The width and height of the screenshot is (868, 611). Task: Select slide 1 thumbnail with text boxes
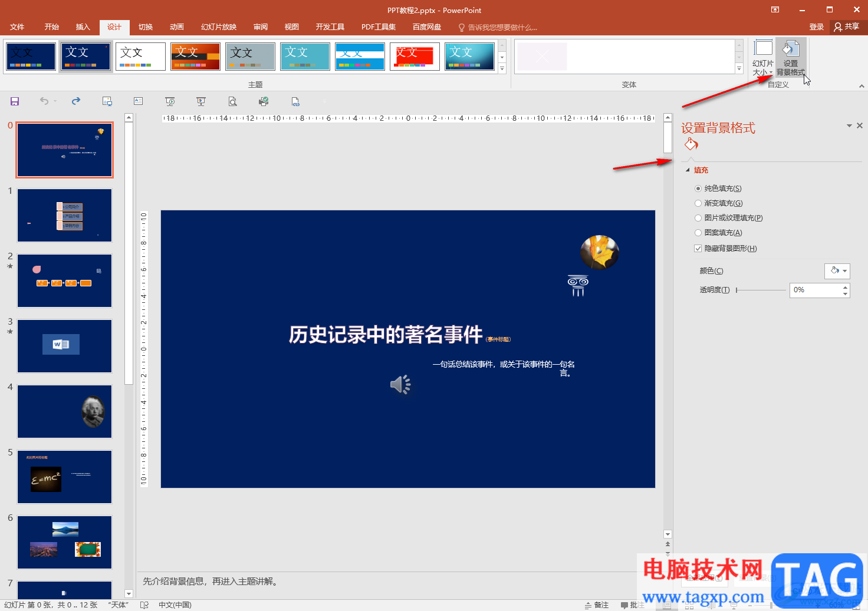pyautogui.click(x=64, y=216)
